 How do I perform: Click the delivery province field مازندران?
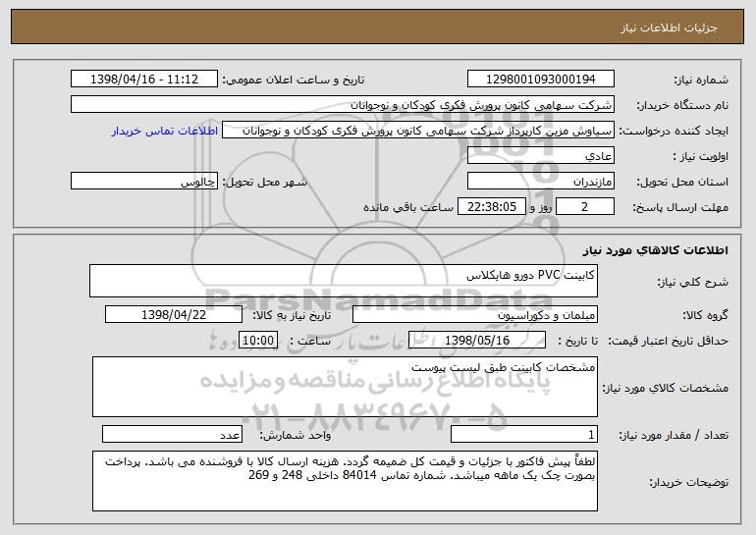pos(540,182)
